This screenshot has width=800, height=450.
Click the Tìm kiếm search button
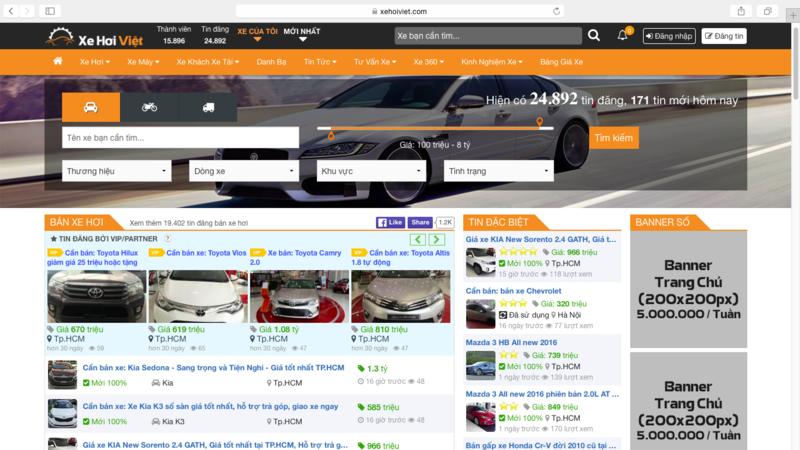coord(613,138)
